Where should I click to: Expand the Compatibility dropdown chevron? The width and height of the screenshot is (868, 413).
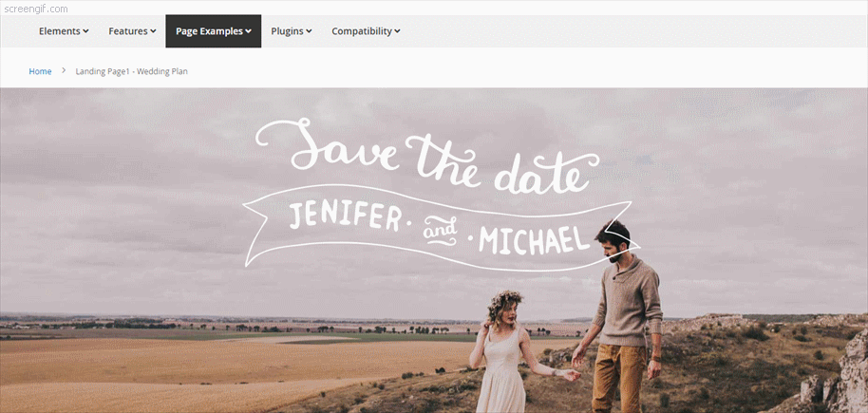click(398, 31)
